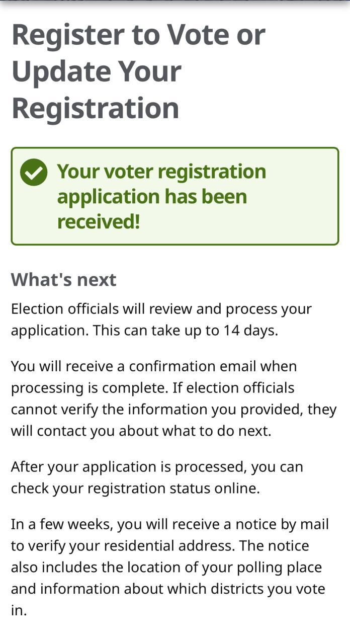Click 'After your application is processed' line
Viewport: 350px width, 644px height.
point(157,467)
